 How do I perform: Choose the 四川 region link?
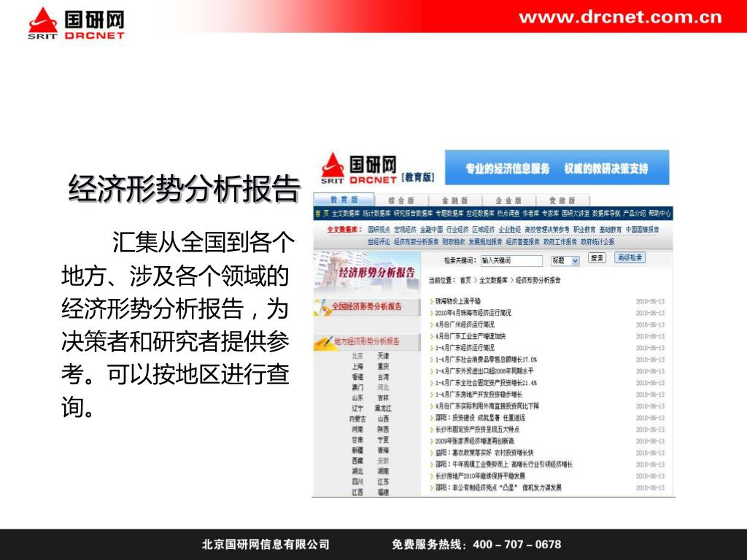357,482
